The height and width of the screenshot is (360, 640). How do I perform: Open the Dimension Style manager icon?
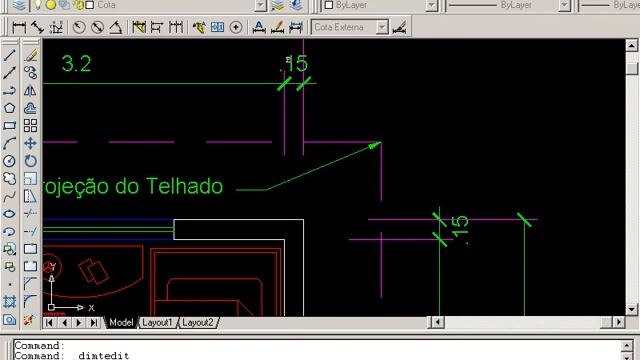tap(399, 27)
